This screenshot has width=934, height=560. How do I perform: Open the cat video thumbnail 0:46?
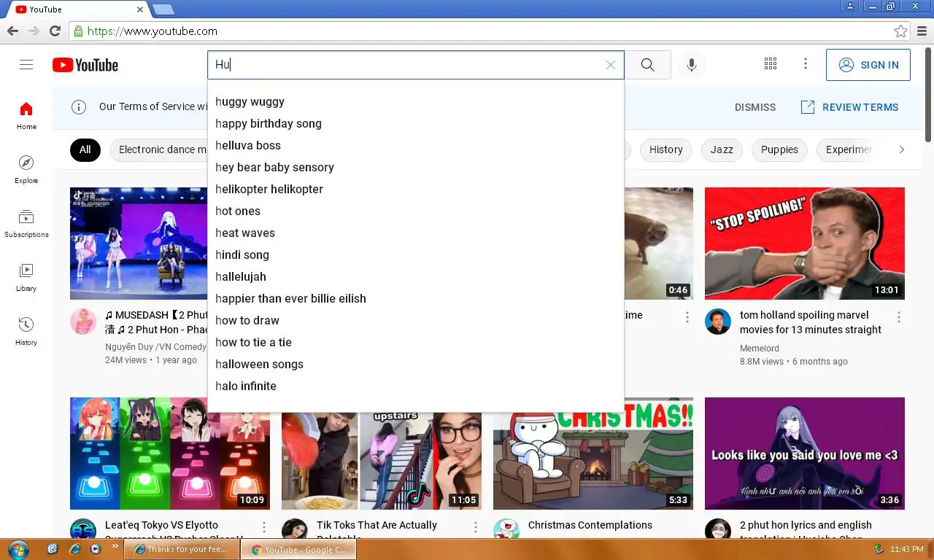pos(659,244)
